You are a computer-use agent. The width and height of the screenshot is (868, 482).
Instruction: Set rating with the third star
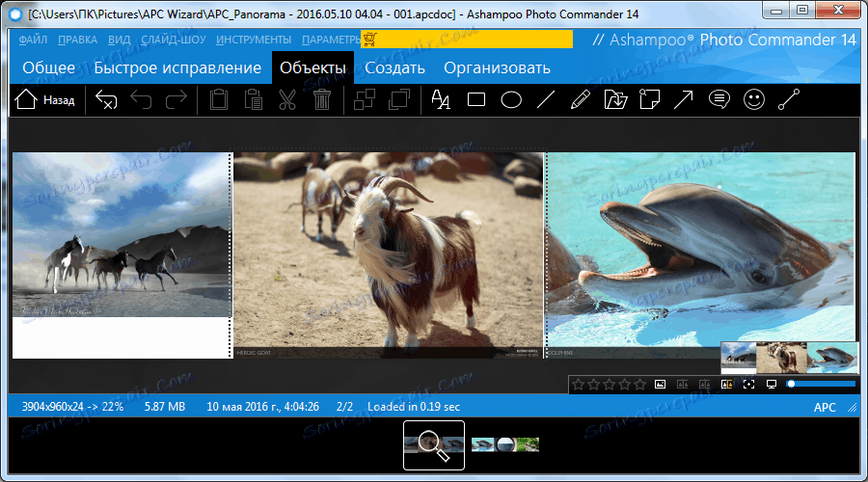pyautogui.click(x=610, y=384)
